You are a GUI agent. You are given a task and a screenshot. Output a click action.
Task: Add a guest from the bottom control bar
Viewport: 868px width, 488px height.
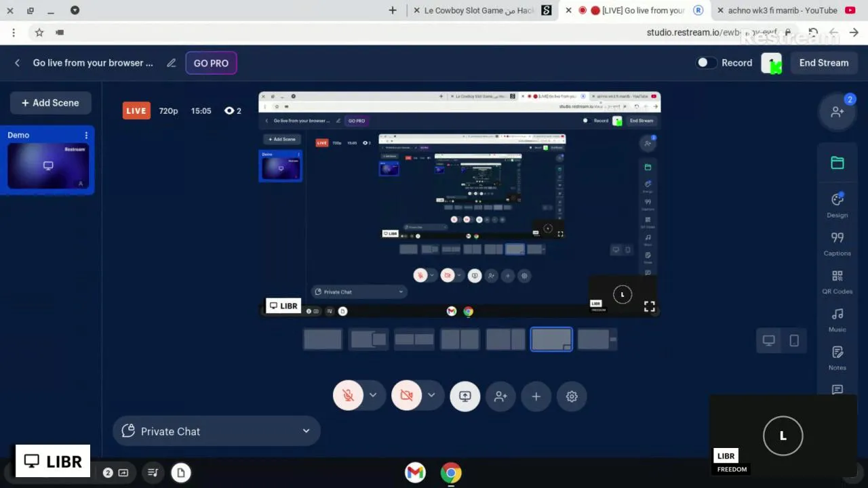tap(500, 396)
